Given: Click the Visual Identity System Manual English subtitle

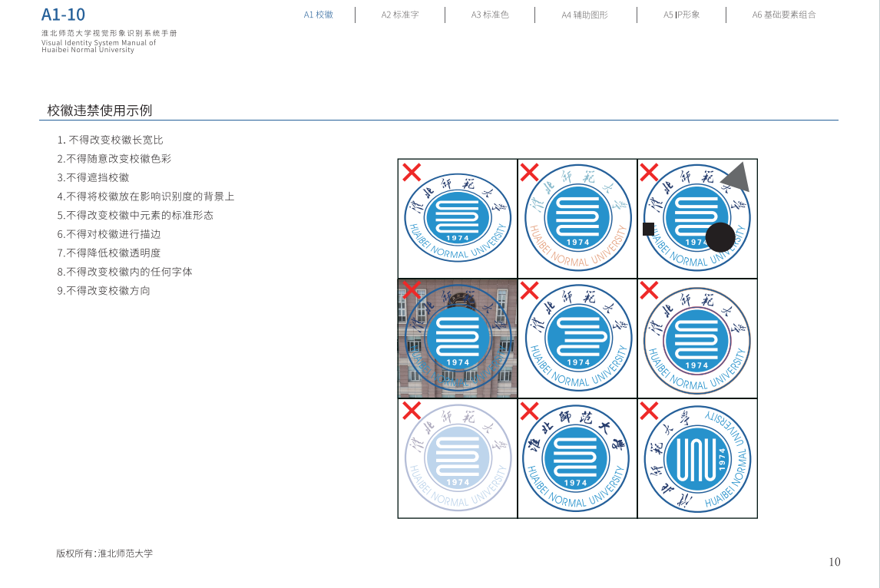Looking at the screenshot, I should click(x=98, y=46).
